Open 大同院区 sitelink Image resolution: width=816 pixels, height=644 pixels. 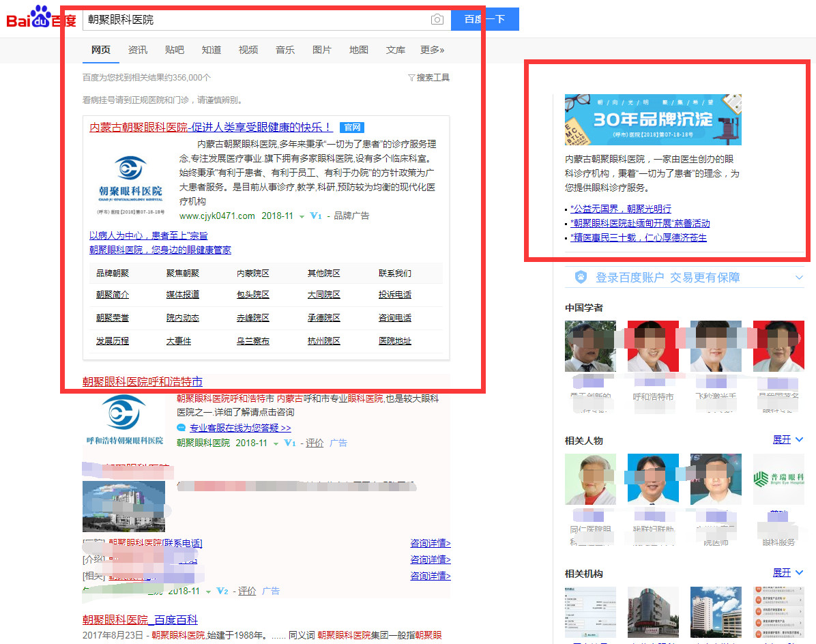point(323,295)
